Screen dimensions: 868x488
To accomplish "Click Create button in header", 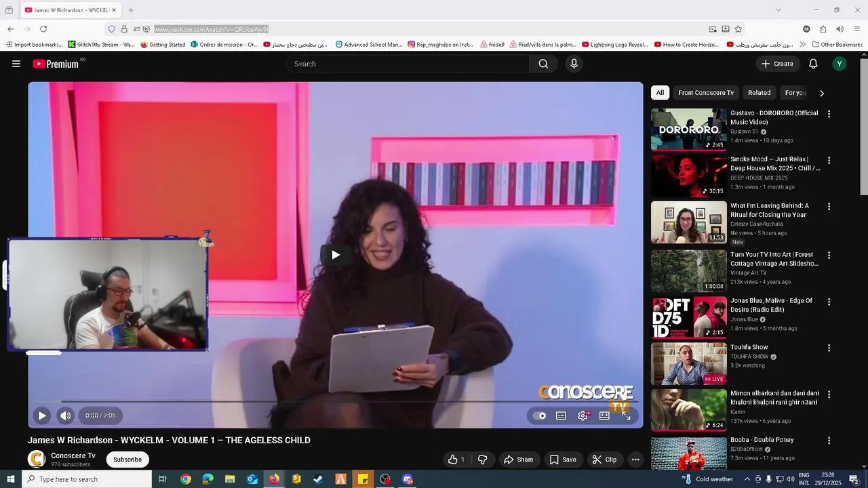I will [777, 64].
